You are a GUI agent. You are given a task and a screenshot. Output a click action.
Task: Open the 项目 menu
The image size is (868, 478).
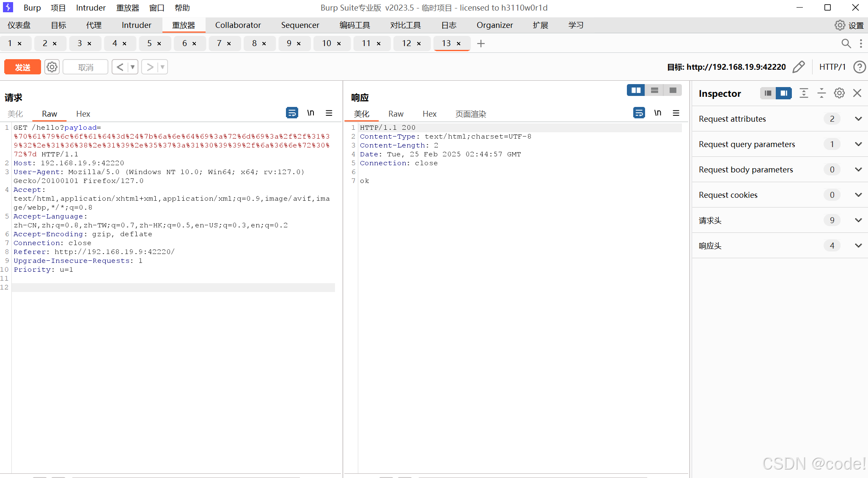point(58,8)
